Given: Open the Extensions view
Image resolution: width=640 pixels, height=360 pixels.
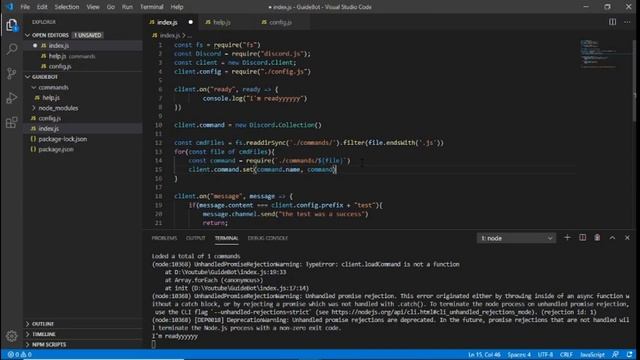Looking at the screenshot, I should tap(11, 122).
